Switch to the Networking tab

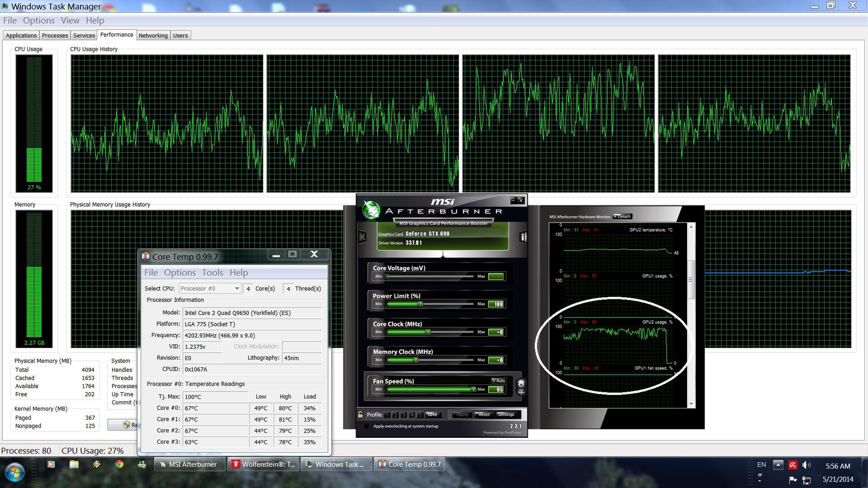coord(153,35)
